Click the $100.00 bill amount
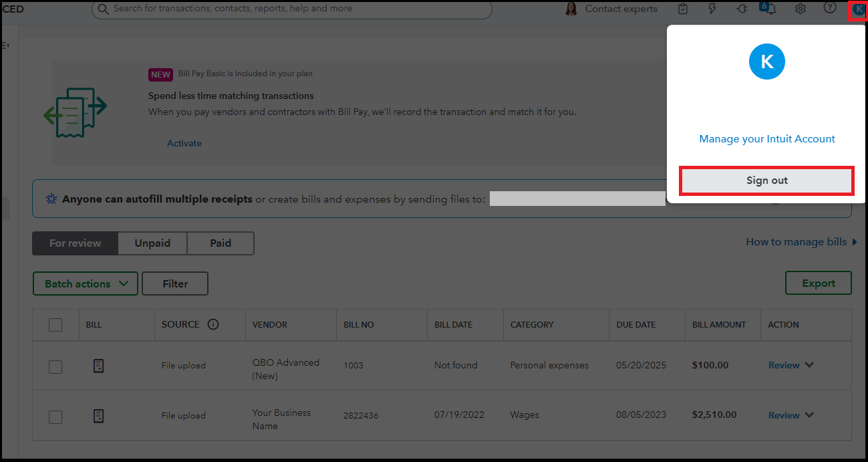This screenshot has width=868, height=462. tap(710, 366)
